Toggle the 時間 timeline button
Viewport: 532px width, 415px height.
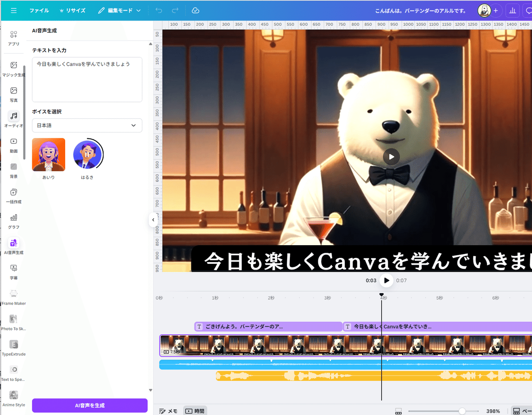tap(195, 411)
